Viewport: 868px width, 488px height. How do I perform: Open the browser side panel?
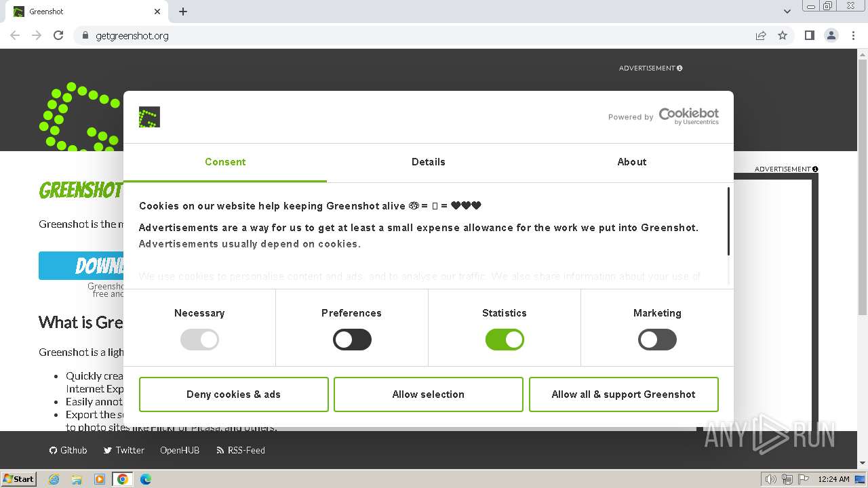pyautogui.click(x=809, y=35)
